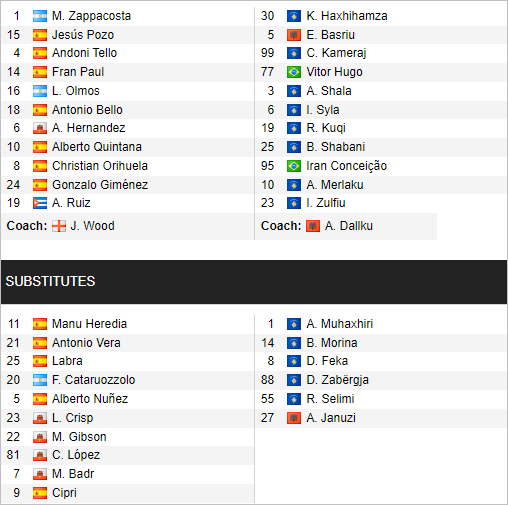Click the SUBSTITUTES section header
The width and height of the screenshot is (508, 505).
click(254, 282)
